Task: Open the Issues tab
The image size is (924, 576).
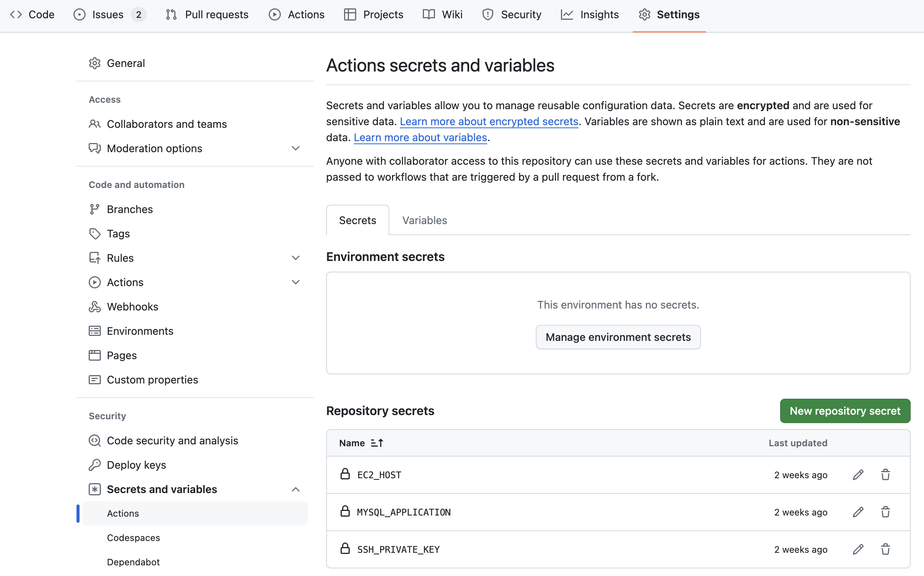Action: click(x=108, y=14)
